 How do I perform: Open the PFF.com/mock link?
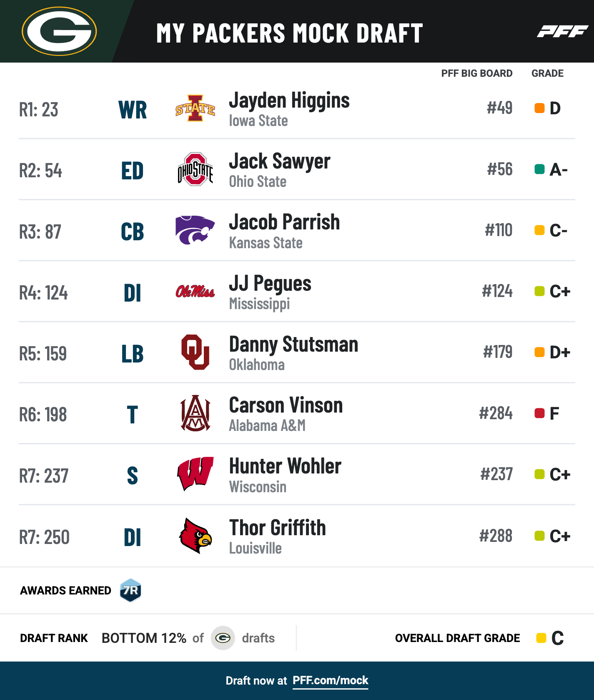[330, 680]
